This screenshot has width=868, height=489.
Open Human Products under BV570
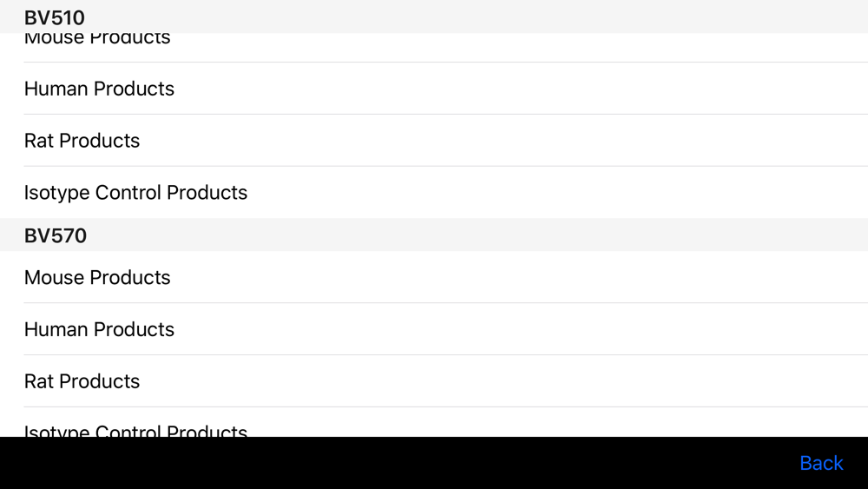pyautogui.click(x=434, y=329)
